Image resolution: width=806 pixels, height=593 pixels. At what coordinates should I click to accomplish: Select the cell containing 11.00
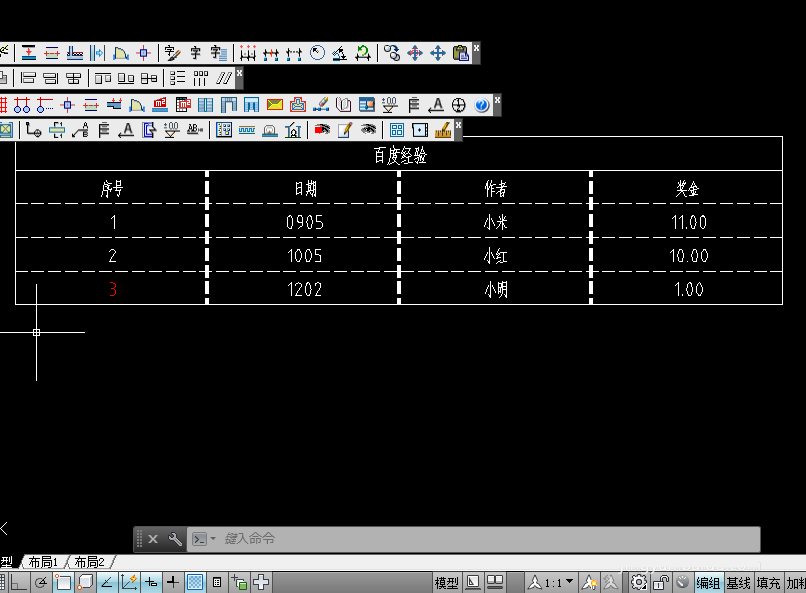[x=687, y=221]
